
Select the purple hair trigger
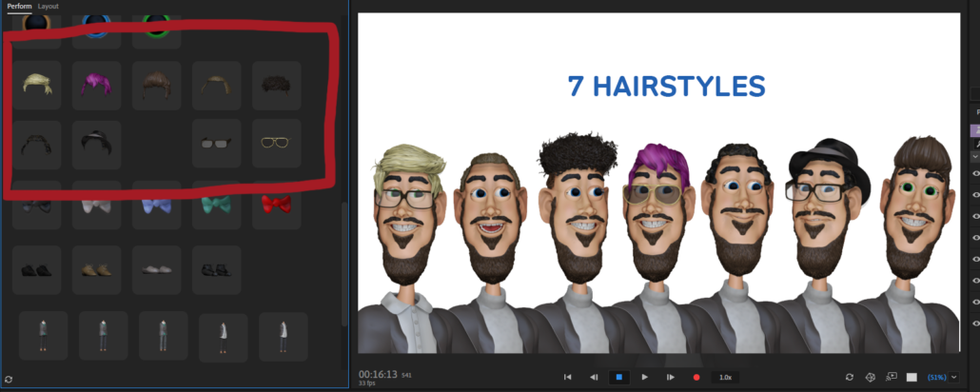97,86
